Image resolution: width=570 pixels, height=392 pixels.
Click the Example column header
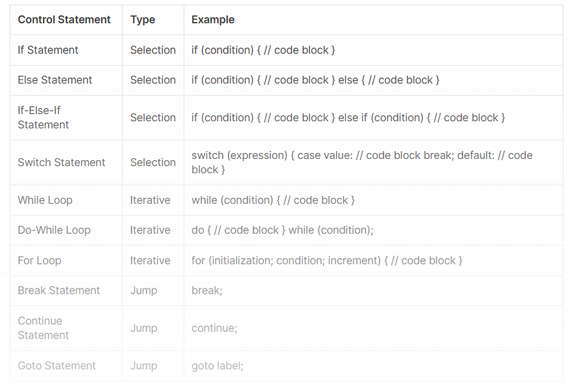213,20
